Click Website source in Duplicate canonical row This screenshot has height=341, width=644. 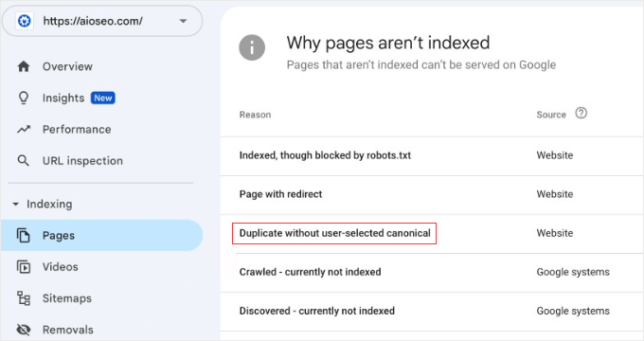pos(555,233)
